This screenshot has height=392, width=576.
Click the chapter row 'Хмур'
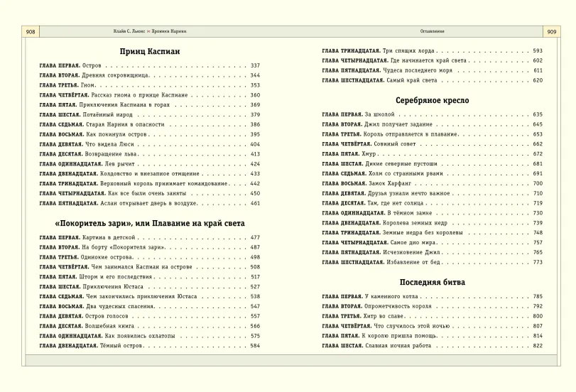pyautogui.click(x=433, y=154)
